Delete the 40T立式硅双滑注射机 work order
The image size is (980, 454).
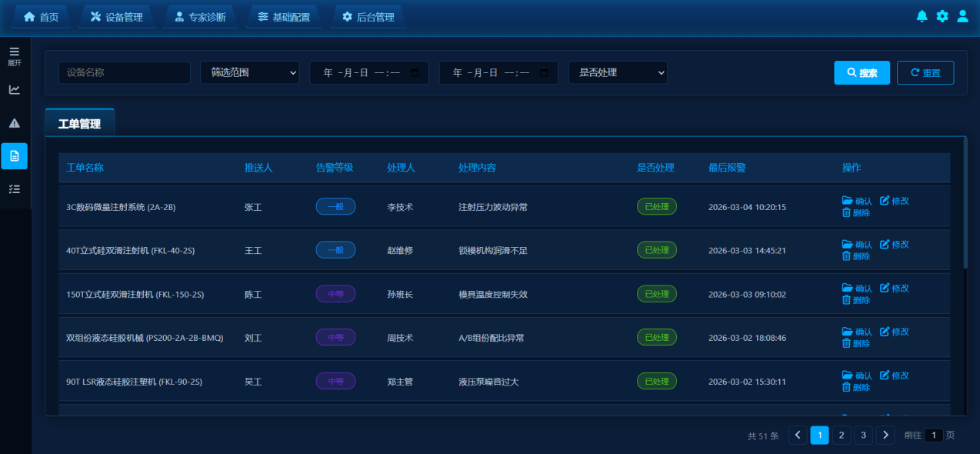point(856,256)
